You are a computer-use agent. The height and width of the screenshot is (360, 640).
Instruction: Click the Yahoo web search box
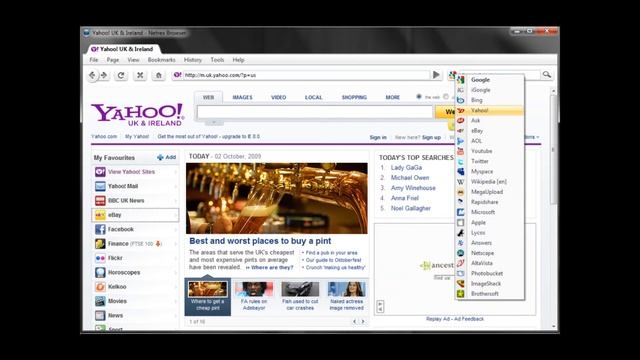[x=315, y=112]
